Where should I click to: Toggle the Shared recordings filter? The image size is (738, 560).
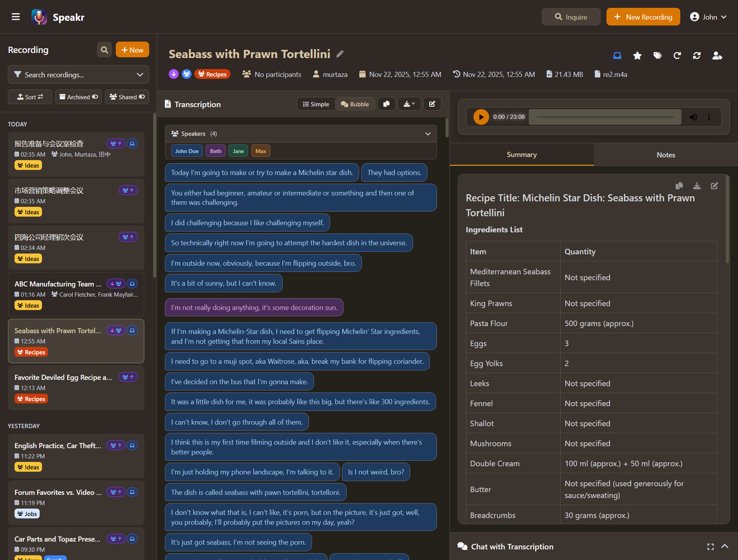point(126,97)
